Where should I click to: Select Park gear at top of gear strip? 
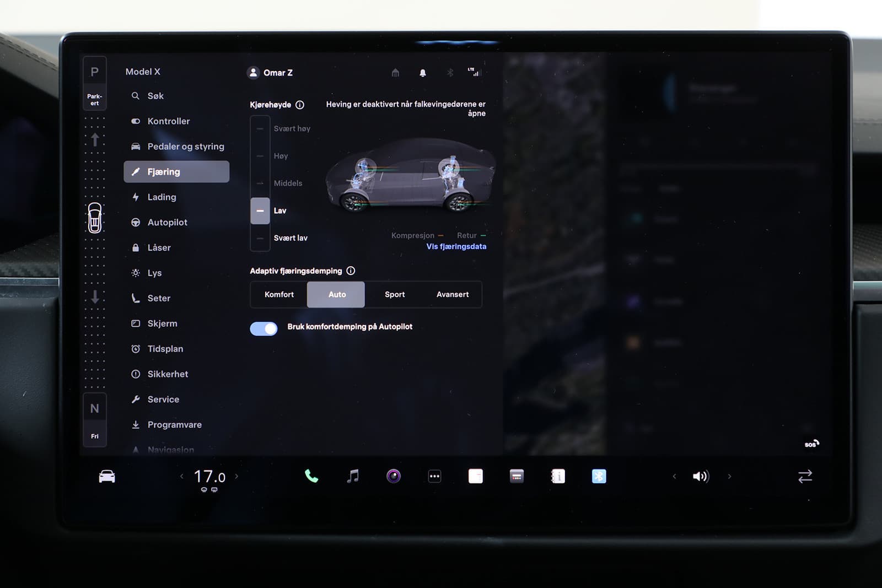(95, 83)
